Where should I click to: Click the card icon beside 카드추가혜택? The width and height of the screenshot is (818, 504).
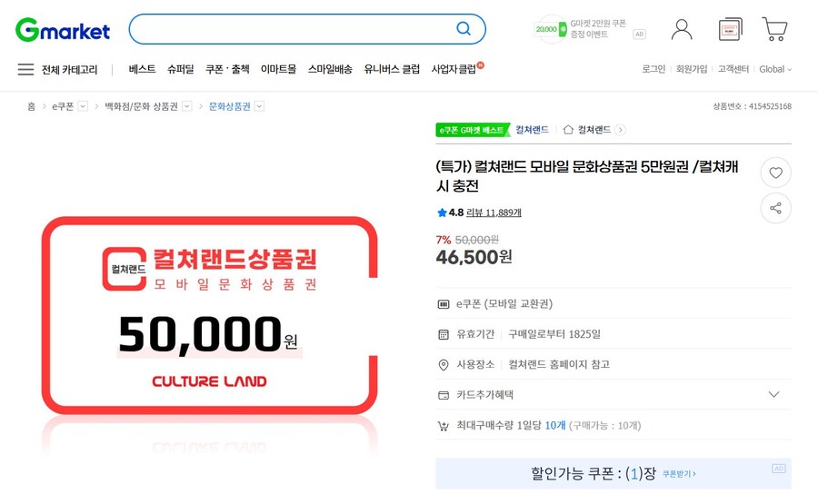coord(443,395)
